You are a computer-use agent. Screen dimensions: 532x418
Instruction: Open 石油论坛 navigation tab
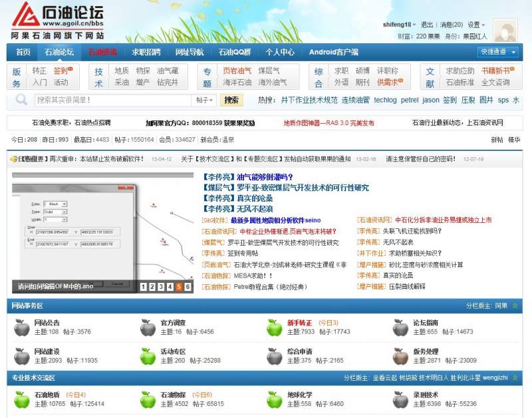point(59,52)
